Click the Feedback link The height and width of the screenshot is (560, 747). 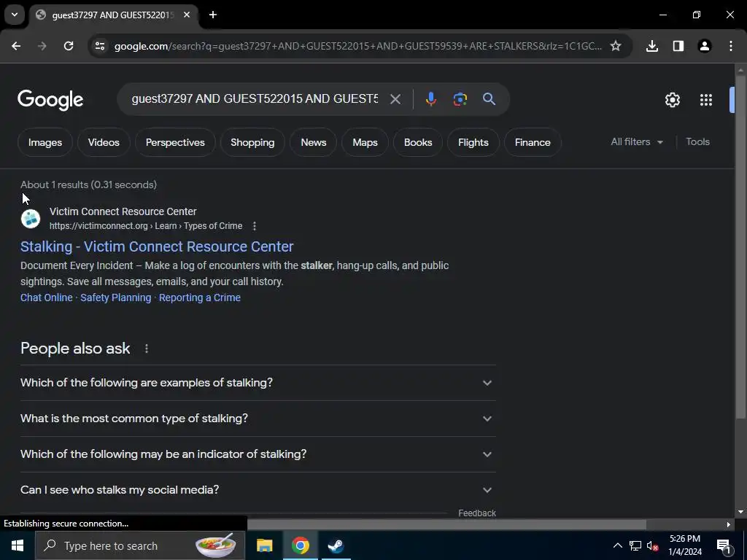[477, 513]
